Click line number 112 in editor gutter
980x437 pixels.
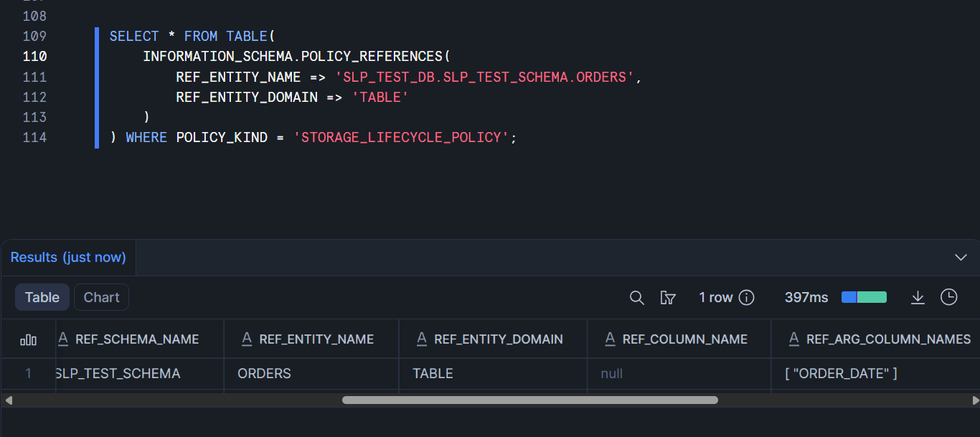[34, 97]
